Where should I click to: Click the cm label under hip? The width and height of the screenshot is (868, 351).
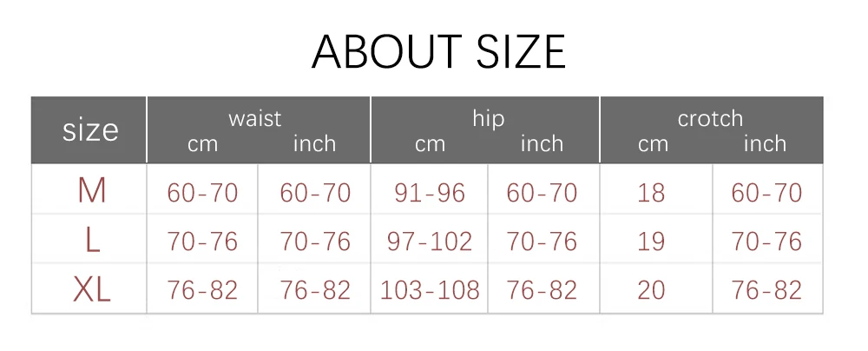coord(430,144)
